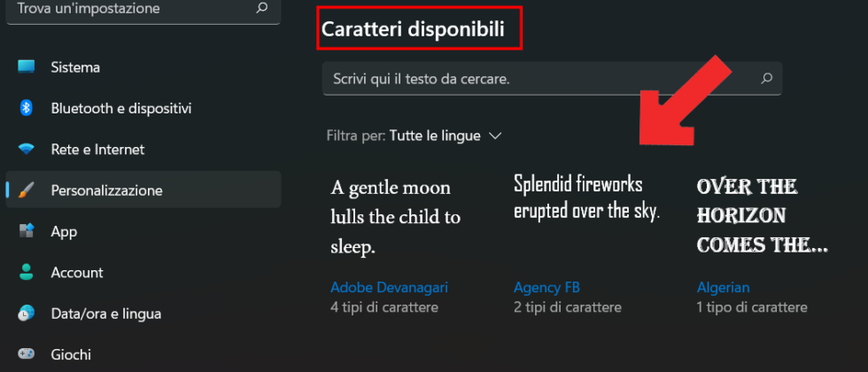Click the Bluetooth e dispositivi icon

tap(27, 108)
